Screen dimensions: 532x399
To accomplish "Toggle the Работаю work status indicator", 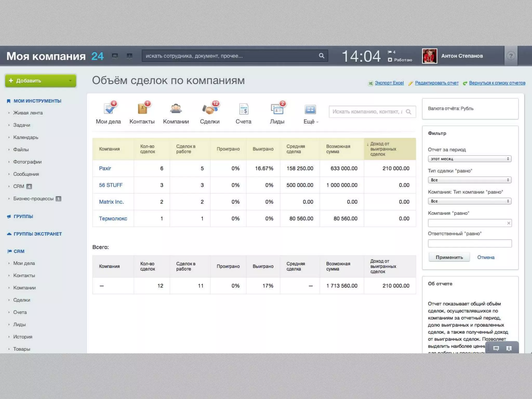I will 400,60.
